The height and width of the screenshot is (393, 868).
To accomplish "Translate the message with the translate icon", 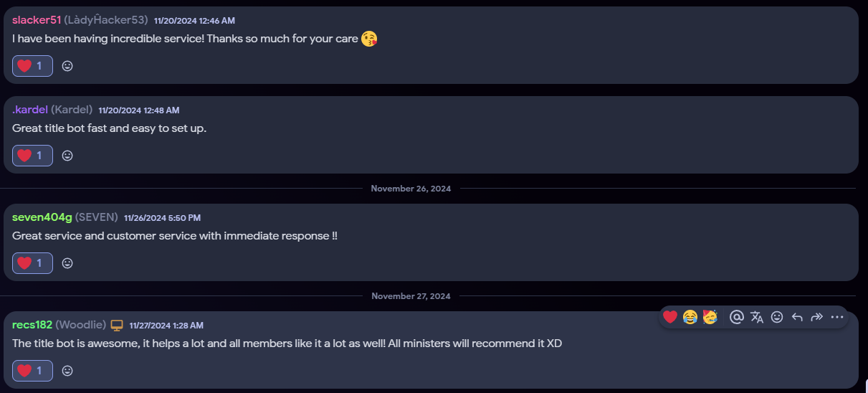I will pos(757,317).
